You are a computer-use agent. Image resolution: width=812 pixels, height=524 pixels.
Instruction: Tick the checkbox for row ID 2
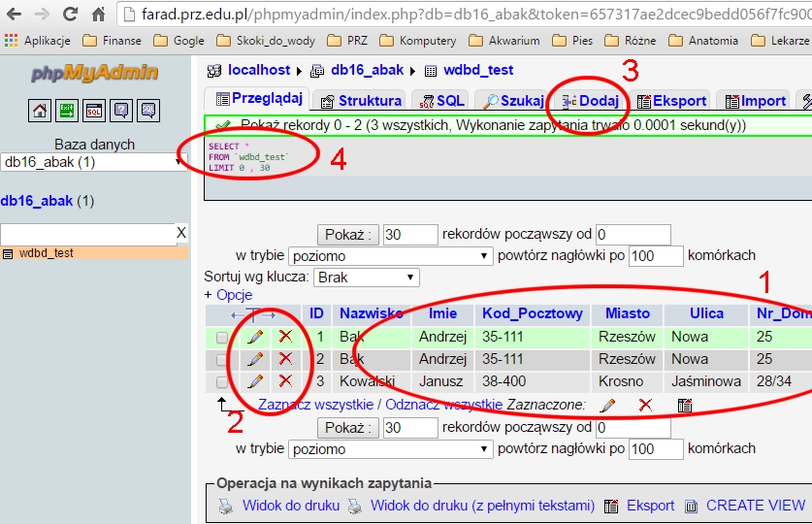click(x=221, y=360)
